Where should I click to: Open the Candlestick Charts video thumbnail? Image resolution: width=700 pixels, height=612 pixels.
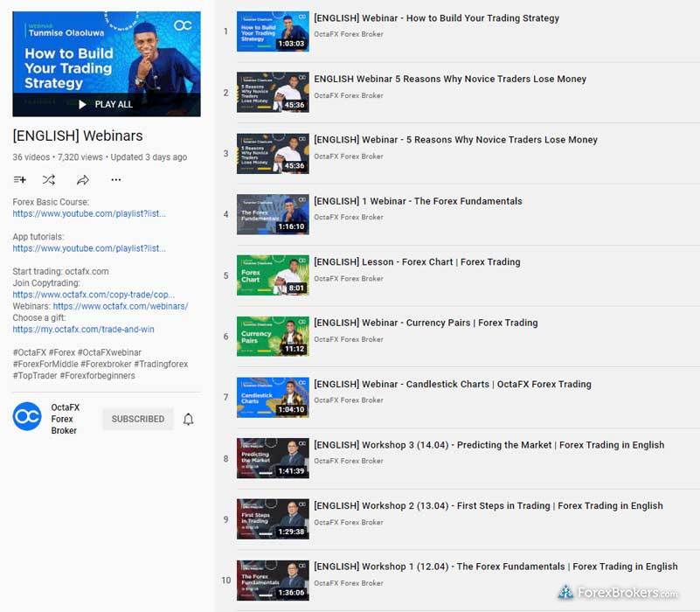coord(273,397)
